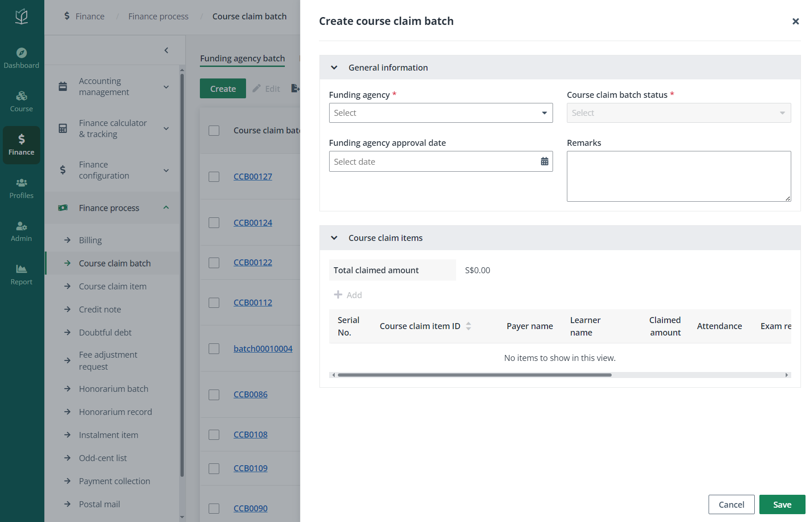
Task: Open the Report section
Action: [21, 275]
